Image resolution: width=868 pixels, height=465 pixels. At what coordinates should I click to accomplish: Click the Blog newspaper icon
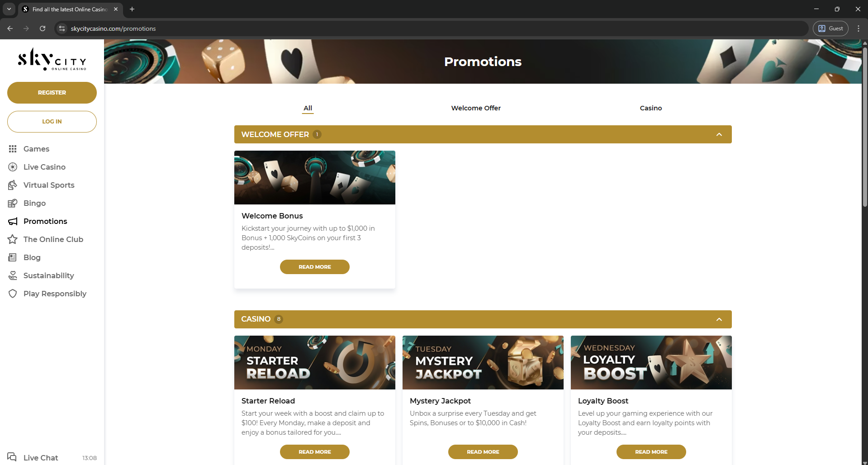pyautogui.click(x=13, y=257)
